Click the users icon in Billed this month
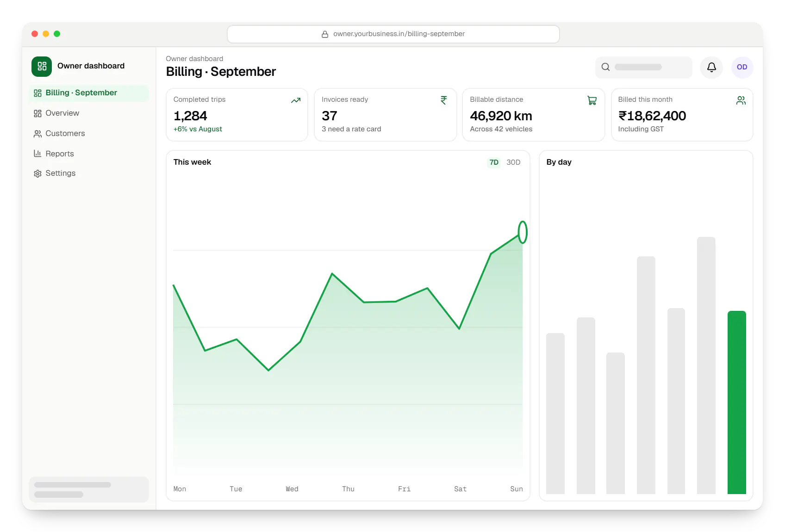Viewport: 785px width, 532px height. pos(741,100)
